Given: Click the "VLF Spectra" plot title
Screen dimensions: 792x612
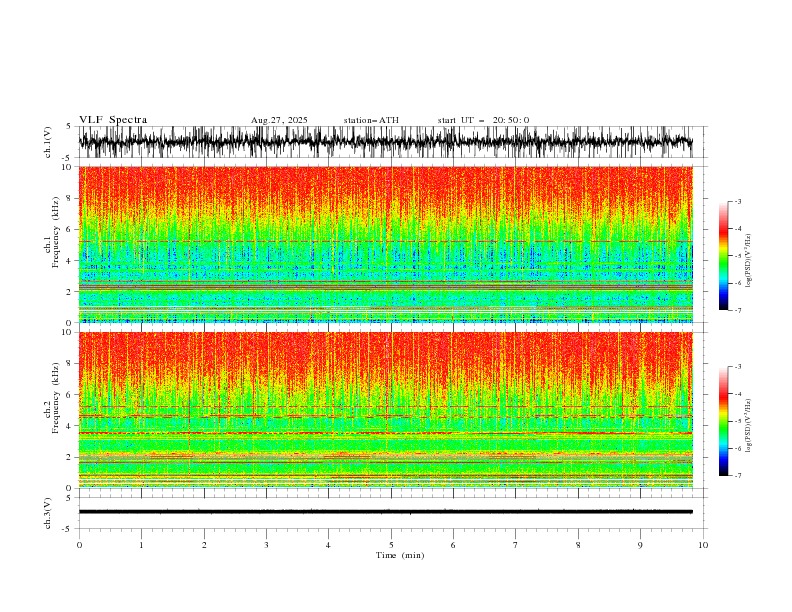Looking at the screenshot, I should pyautogui.click(x=113, y=120).
